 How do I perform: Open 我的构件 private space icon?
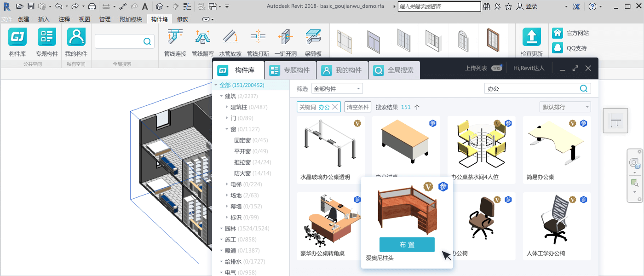click(x=76, y=37)
